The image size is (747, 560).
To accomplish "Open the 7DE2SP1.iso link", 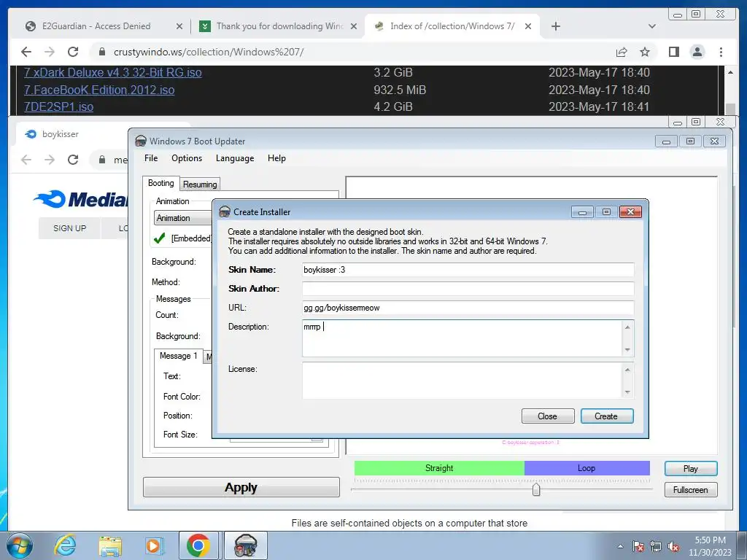I will [x=58, y=106].
